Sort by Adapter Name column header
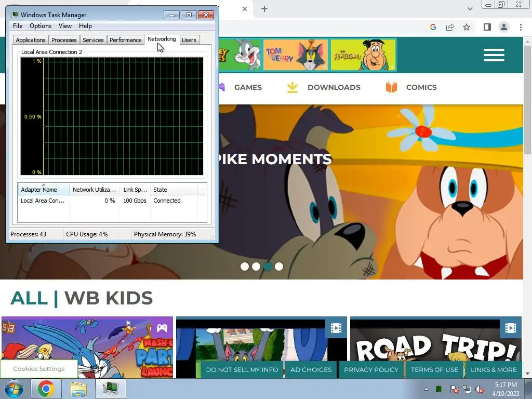Image resolution: width=532 pixels, height=399 pixels. point(44,190)
